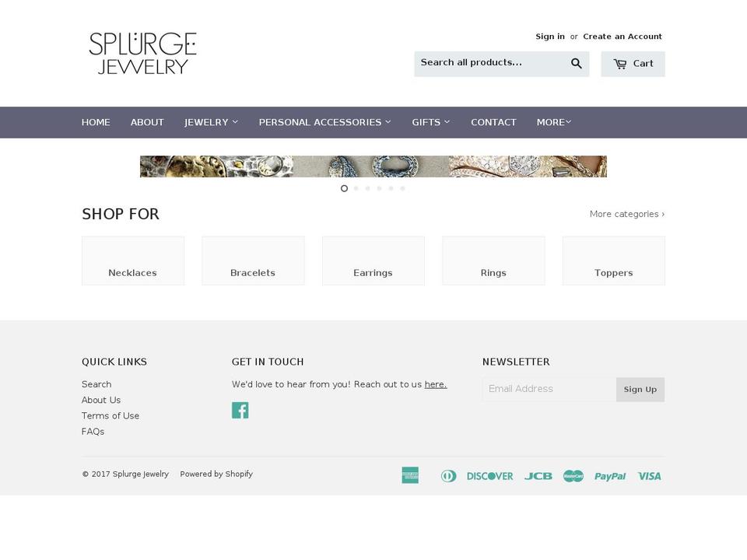Click the Diners Club icon
The image size is (747, 560).
(449, 475)
